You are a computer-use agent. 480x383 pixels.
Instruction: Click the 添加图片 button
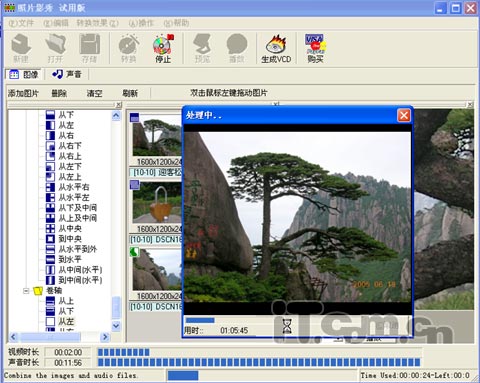(x=23, y=93)
